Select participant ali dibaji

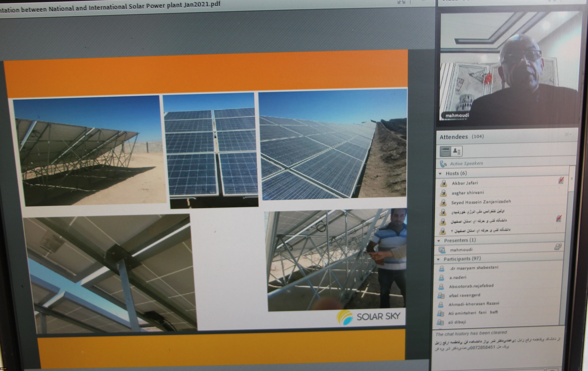coord(457,322)
